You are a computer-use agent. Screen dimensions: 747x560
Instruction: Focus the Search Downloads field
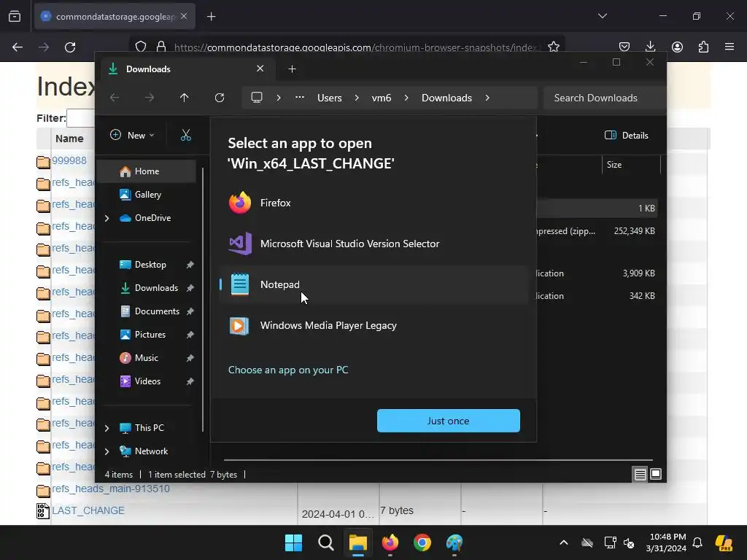(x=604, y=98)
